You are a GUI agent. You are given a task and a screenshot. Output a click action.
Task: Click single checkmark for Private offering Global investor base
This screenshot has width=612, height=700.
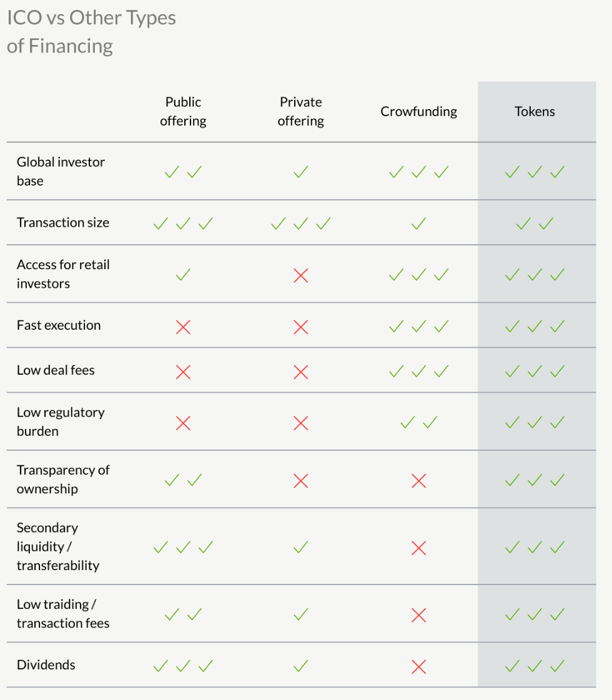pos(300,172)
